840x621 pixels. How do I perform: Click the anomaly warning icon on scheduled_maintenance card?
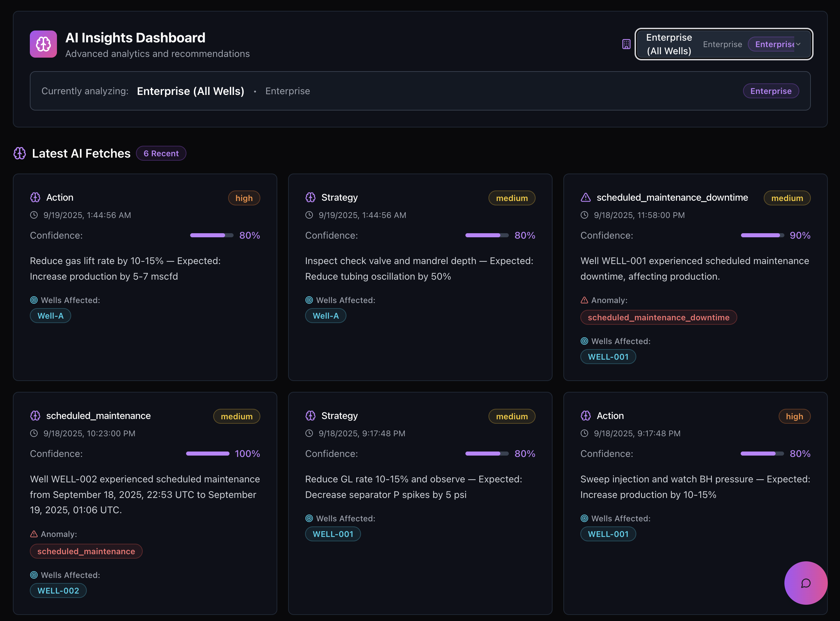[34, 534]
